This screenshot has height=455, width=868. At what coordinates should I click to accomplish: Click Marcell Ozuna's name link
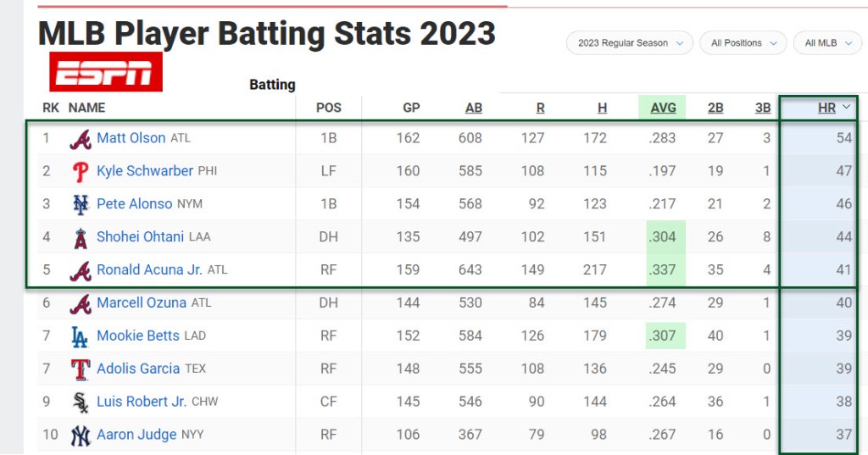pyautogui.click(x=142, y=302)
